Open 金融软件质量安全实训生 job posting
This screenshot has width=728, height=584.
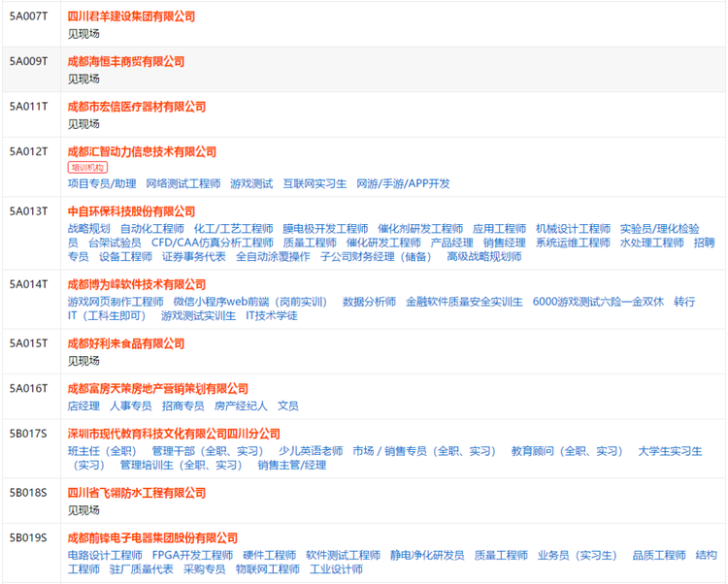[464, 302]
